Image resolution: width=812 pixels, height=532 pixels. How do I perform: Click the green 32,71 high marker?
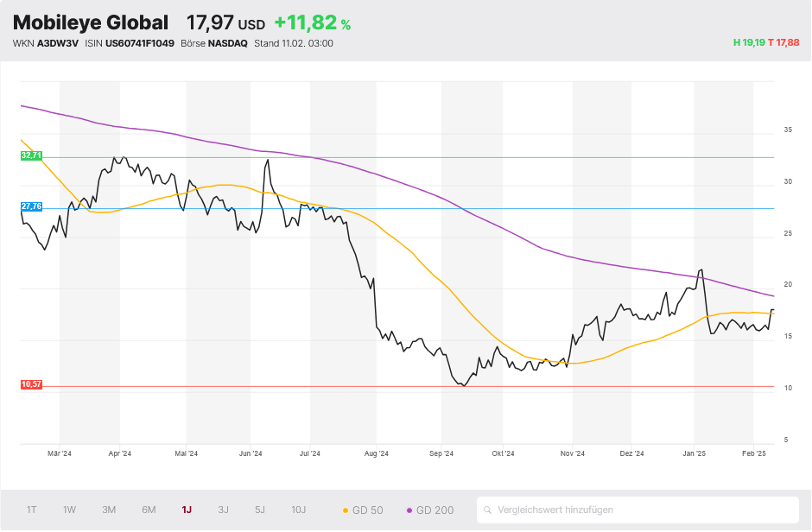[x=31, y=155]
